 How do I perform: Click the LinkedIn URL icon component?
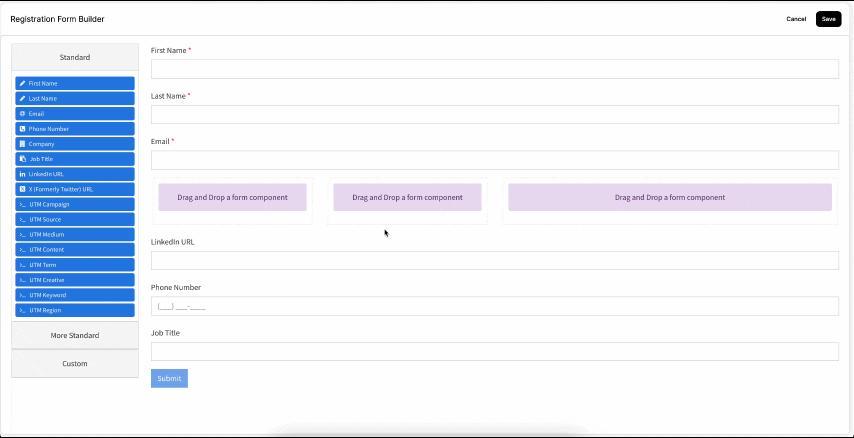click(74, 174)
